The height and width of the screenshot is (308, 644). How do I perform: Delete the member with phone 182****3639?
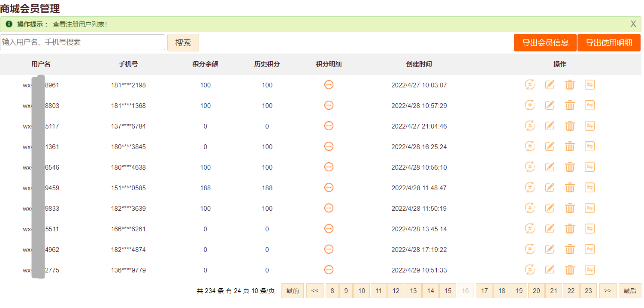click(x=570, y=208)
